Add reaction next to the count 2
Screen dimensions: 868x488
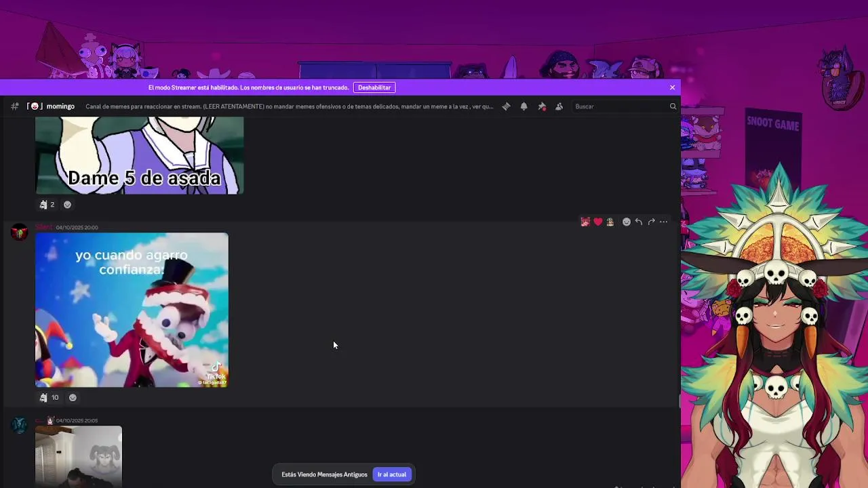(67, 205)
